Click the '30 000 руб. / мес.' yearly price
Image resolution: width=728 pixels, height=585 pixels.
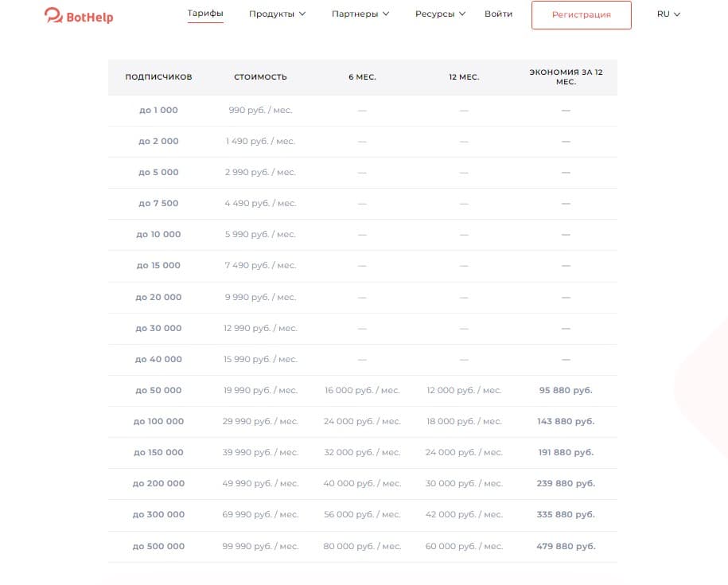click(464, 484)
